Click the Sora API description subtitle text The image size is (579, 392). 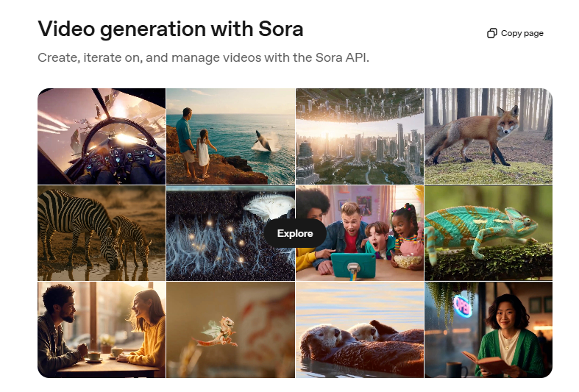point(204,57)
